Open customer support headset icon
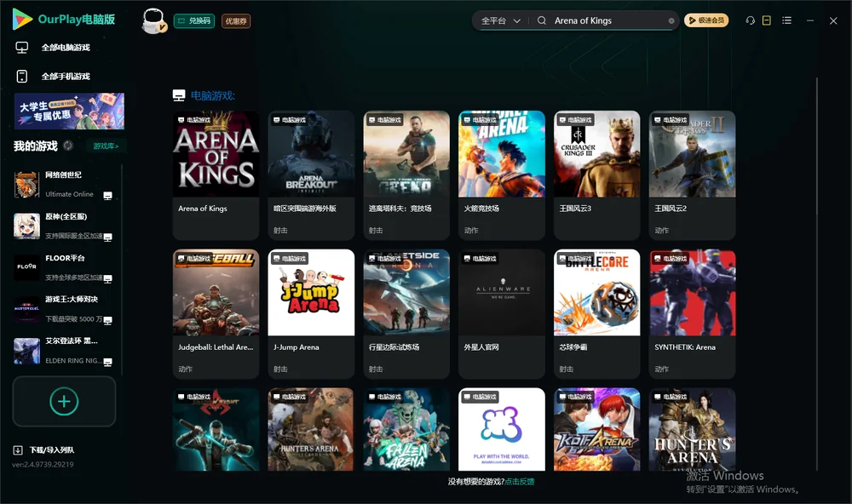The height and width of the screenshot is (504, 852). pos(751,20)
